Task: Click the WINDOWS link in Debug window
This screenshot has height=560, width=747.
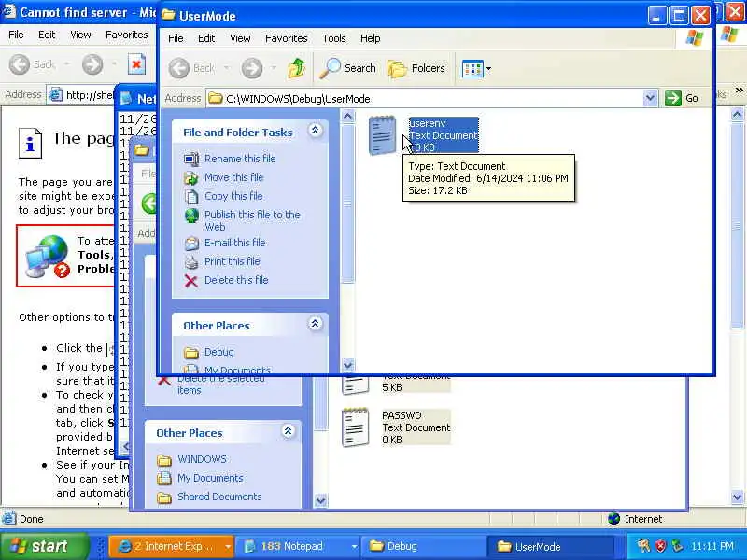Action: coord(202,459)
